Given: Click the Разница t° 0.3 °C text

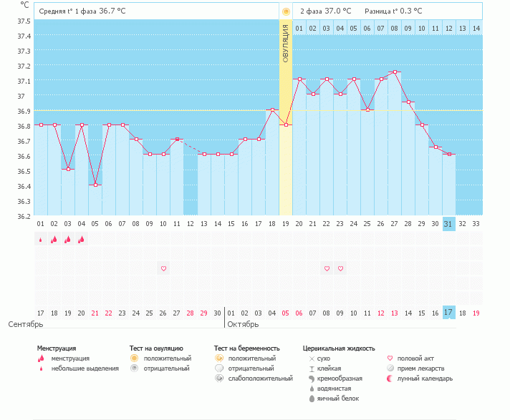Looking at the screenshot, I should 393,11.
